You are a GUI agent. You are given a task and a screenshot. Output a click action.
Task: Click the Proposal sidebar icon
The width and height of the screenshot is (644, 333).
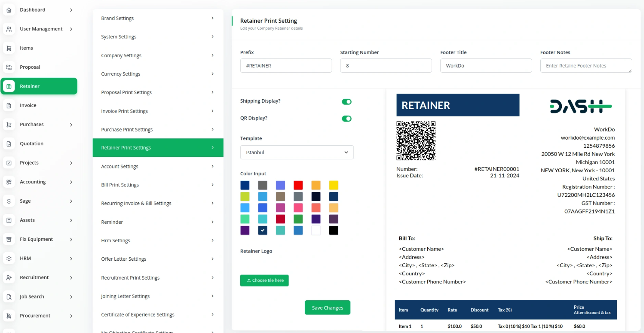click(x=9, y=67)
